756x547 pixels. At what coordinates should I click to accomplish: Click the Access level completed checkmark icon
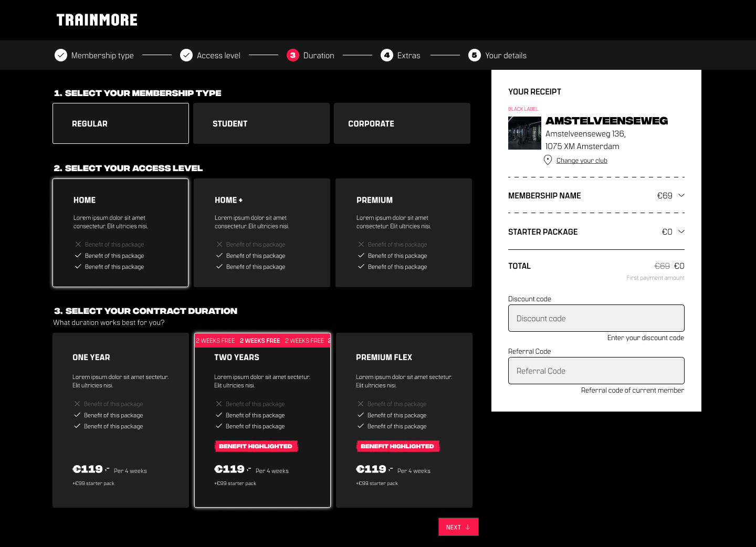(x=186, y=55)
